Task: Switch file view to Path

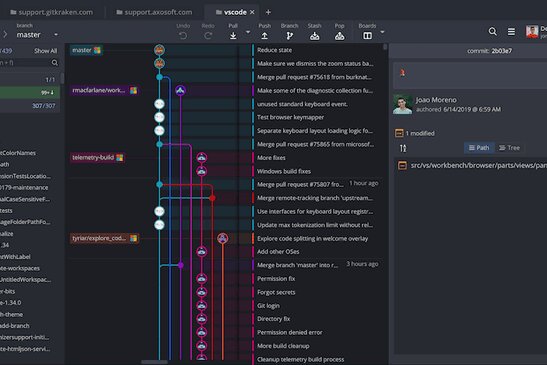Action: [479, 148]
